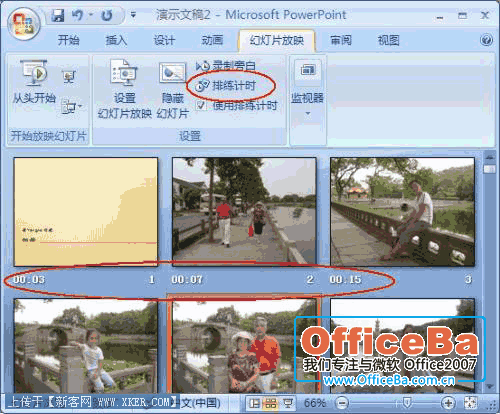
Task: Click the 66% zoom level
Action: (315, 403)
